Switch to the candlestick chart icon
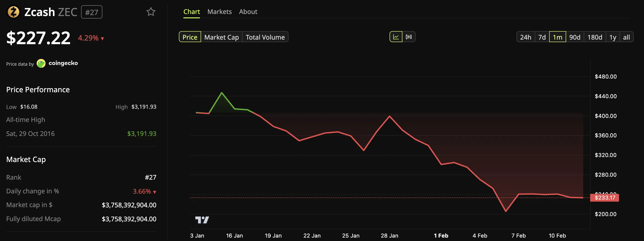644x241 pixels. pyautogui.click(x=409, y=36)
